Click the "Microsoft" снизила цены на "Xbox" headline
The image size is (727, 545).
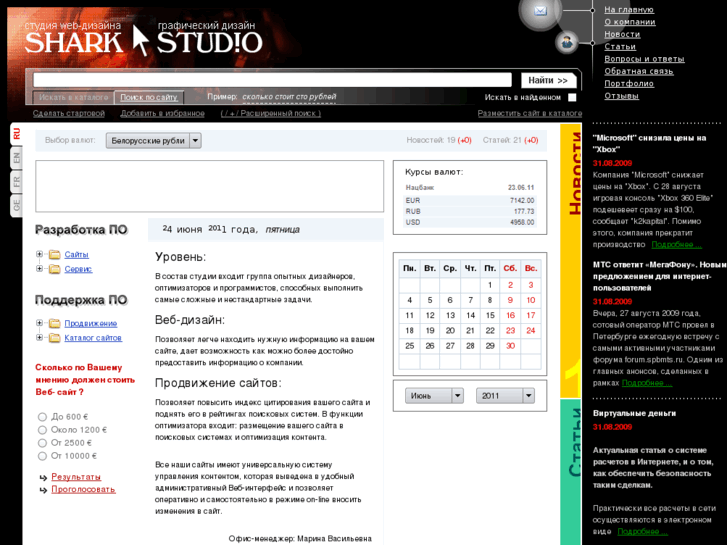click(x=649, y=144)
